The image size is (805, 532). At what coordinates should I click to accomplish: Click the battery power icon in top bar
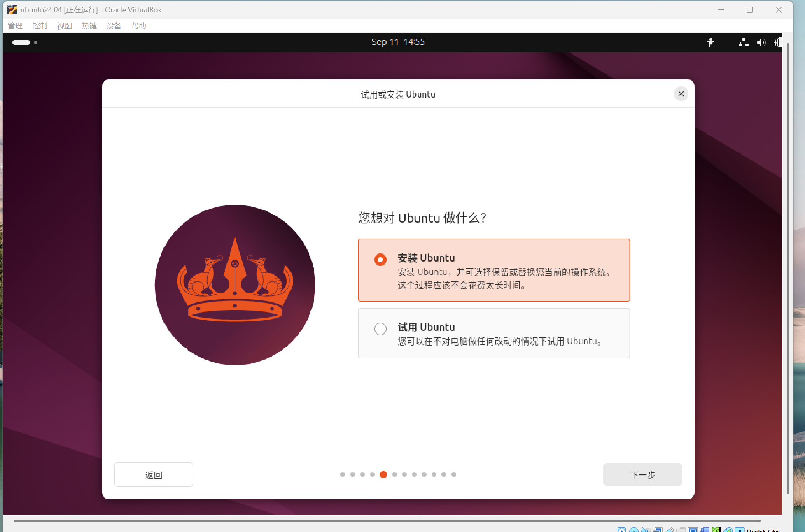point(778,42)
